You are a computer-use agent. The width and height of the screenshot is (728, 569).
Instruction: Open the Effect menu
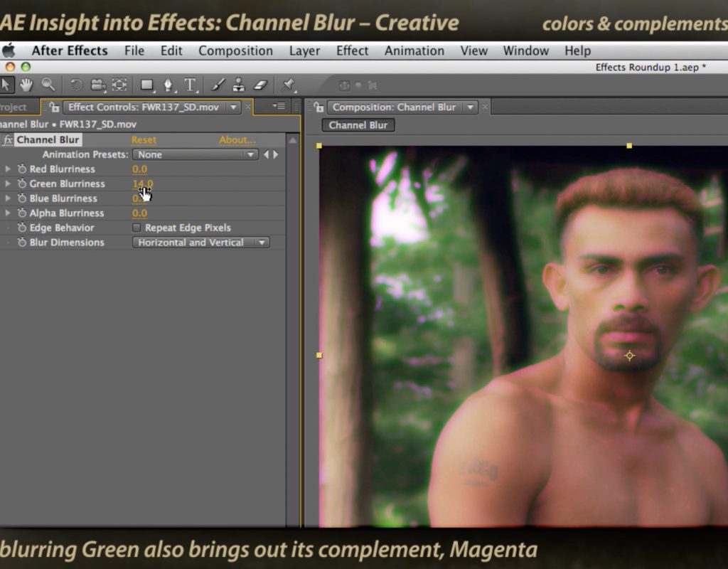tap(352, 50)
